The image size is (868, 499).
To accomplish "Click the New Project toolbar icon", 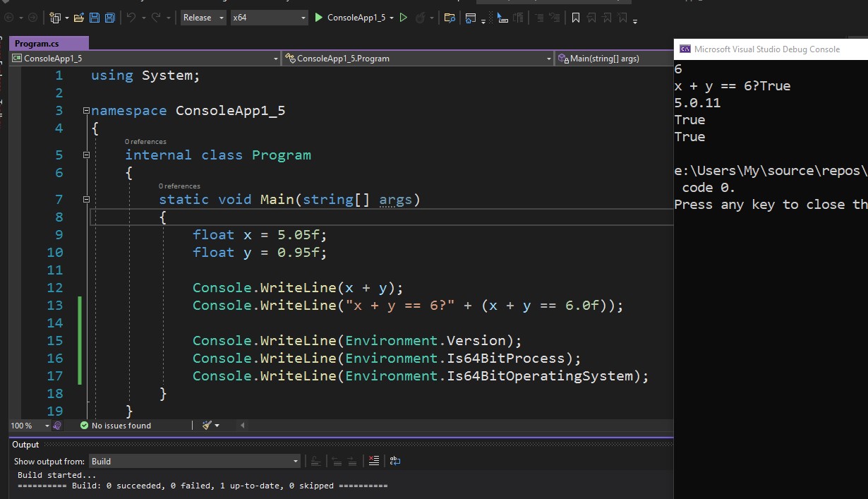I will (x=54, y=18).
